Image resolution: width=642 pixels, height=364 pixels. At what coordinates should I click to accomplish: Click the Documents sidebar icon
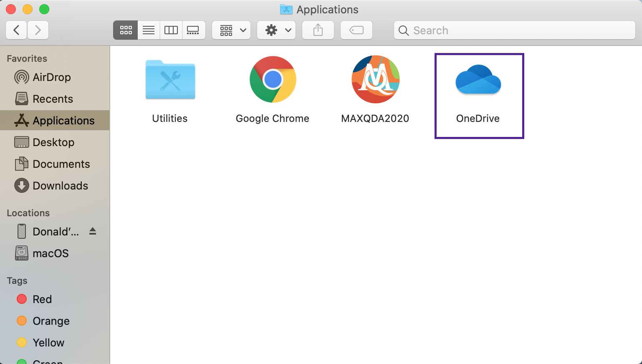[22, 164]
